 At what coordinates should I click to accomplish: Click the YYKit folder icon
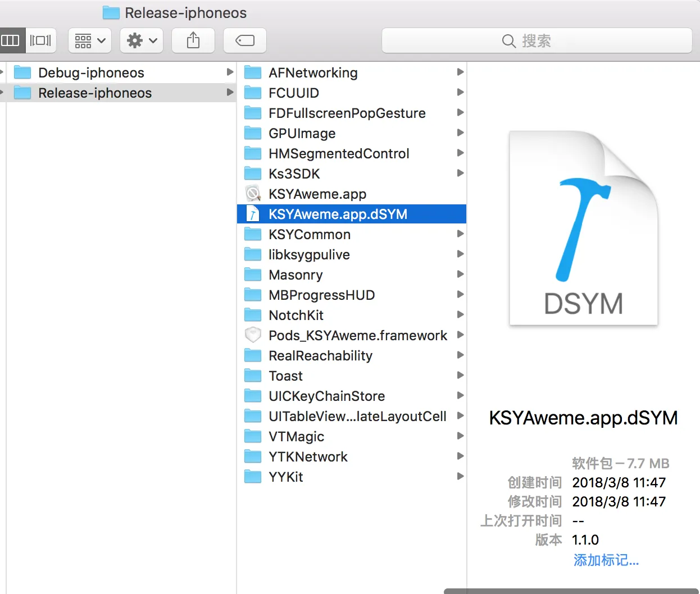pyautogui.click(x=253, y=477)
